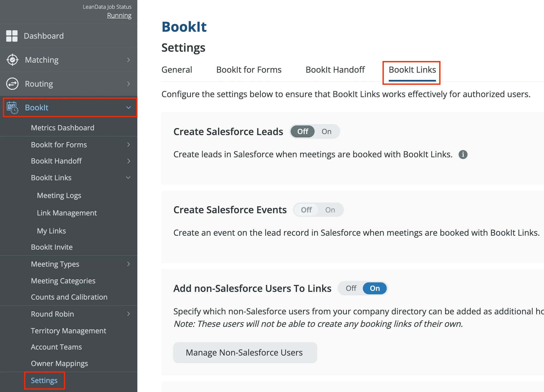Turn on Create Salesforce Events toggle
Viewport: 544px width, 392px height.
(x=330, y=210)
